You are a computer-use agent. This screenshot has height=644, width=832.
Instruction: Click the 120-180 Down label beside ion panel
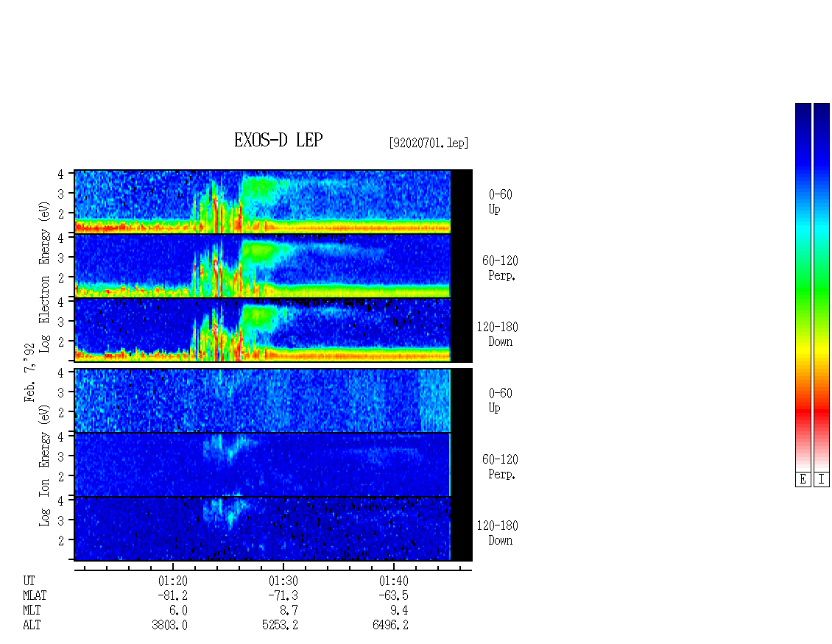[497, 533]
